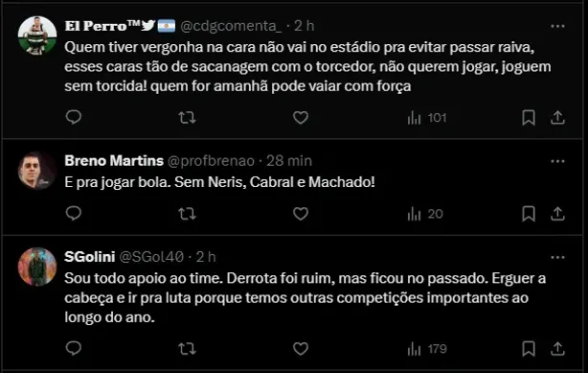Image resolution: width=588 pixels, height=373 pixels.
Task: View the 179 views count on SGolini's tweet
Action: (x=427, y=349)
